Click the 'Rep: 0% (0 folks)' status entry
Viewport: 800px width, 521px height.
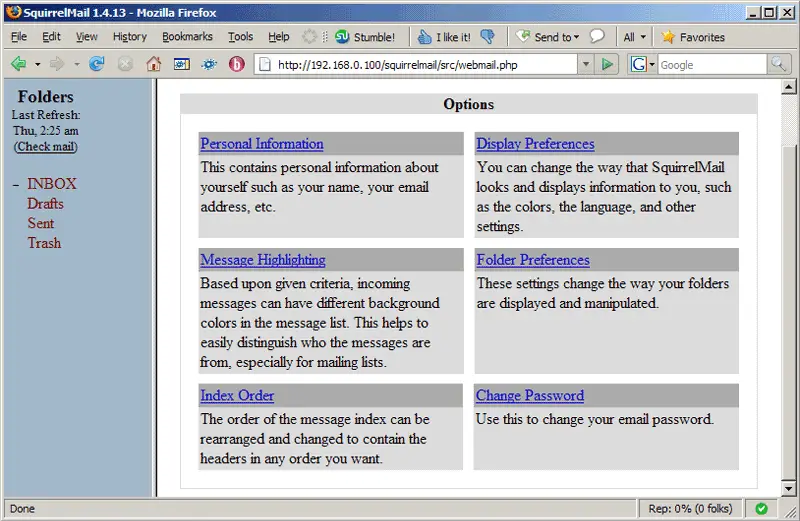690,508
